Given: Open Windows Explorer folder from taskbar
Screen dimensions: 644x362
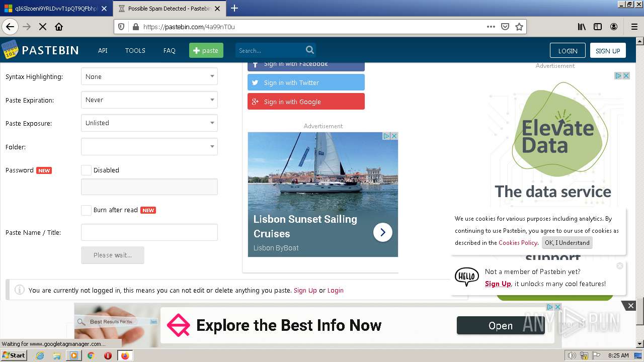Looking at the screenshot, I should pyautogui.click(x=57, y=355).
